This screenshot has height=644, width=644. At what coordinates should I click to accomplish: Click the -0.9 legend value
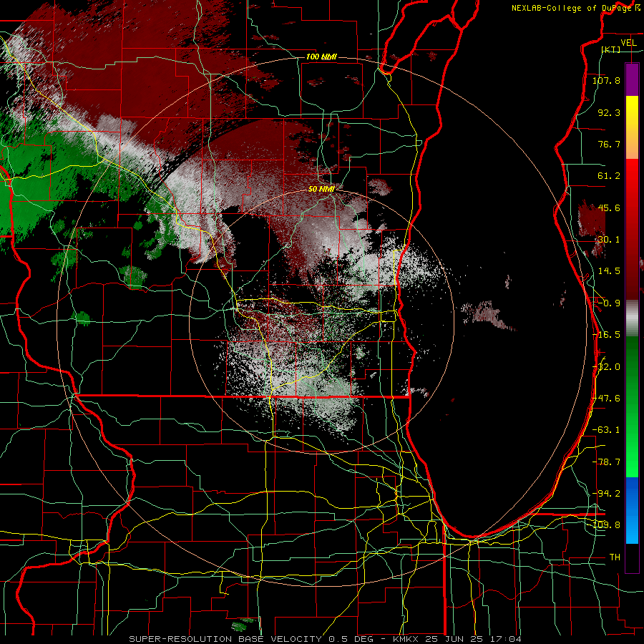609,303
